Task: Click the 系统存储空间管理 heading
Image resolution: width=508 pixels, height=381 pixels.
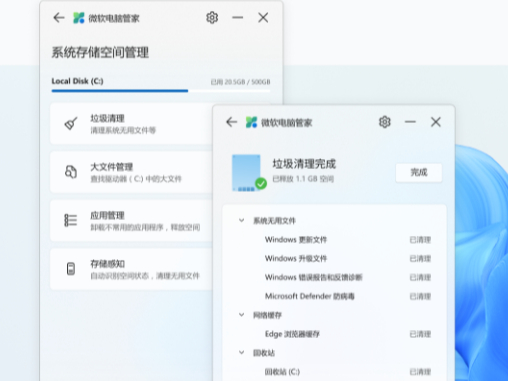Action: [x=100, y=52]
